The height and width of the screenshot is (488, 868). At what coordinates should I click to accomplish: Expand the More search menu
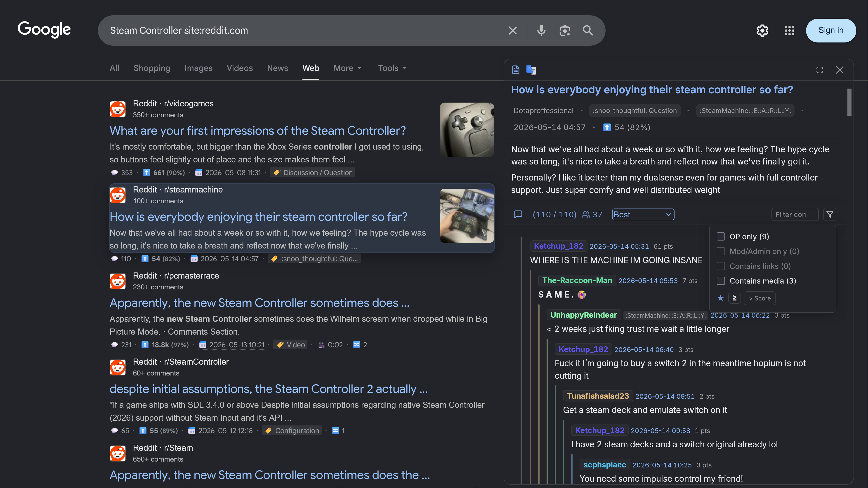pyautogui.click(x=347, y=68)
